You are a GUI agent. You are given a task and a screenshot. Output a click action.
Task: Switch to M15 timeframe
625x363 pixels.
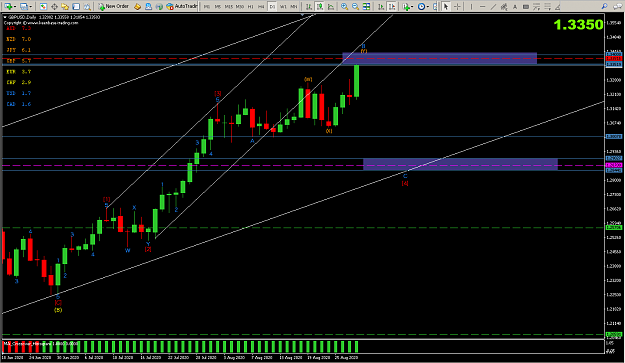tap(229, 6)
